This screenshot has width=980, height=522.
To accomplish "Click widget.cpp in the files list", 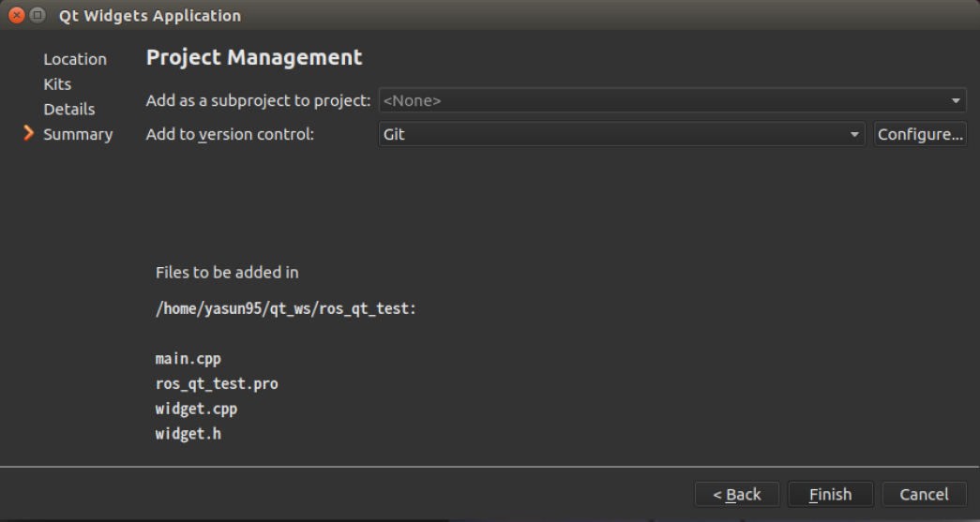I will click(196, 409).
